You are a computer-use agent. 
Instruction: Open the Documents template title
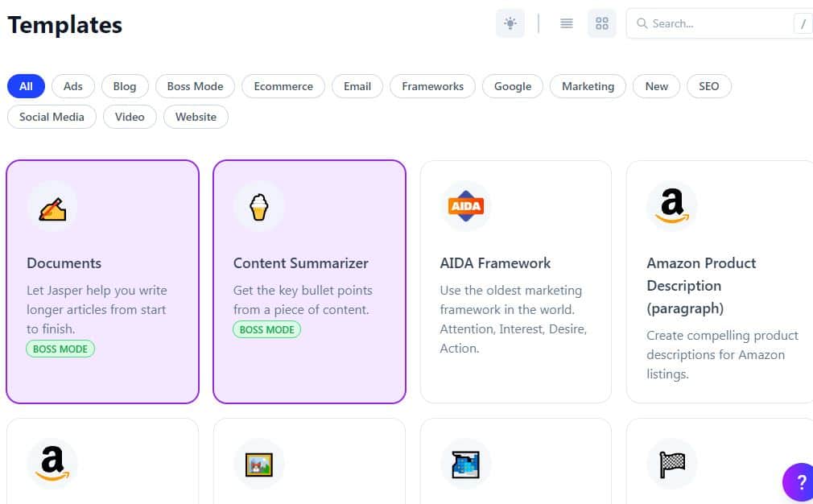click(x=64, y=263)
